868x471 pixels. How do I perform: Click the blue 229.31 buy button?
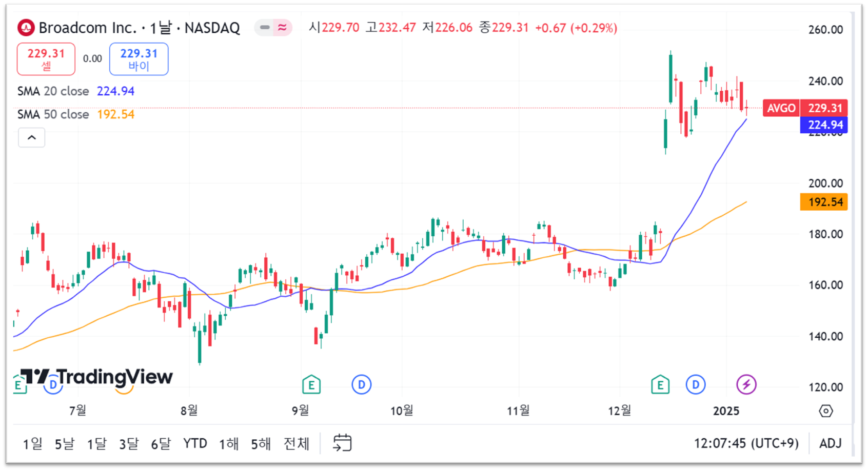click(139, 59)
